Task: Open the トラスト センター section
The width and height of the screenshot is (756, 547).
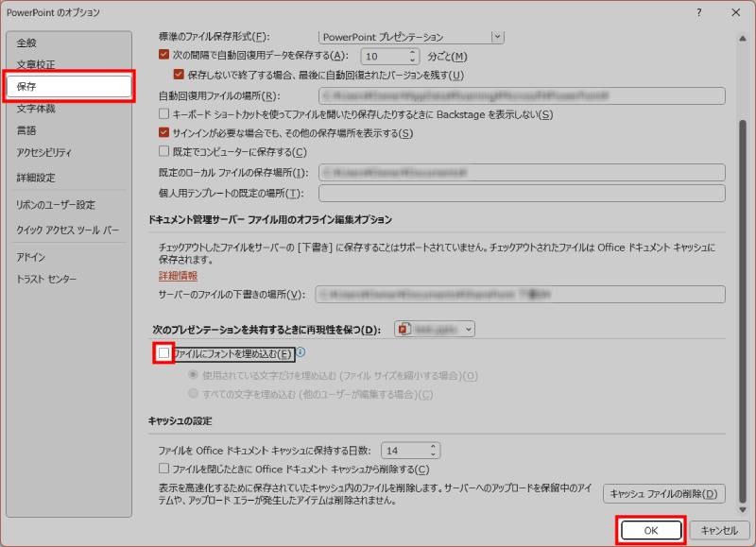Action: point(48,277)
